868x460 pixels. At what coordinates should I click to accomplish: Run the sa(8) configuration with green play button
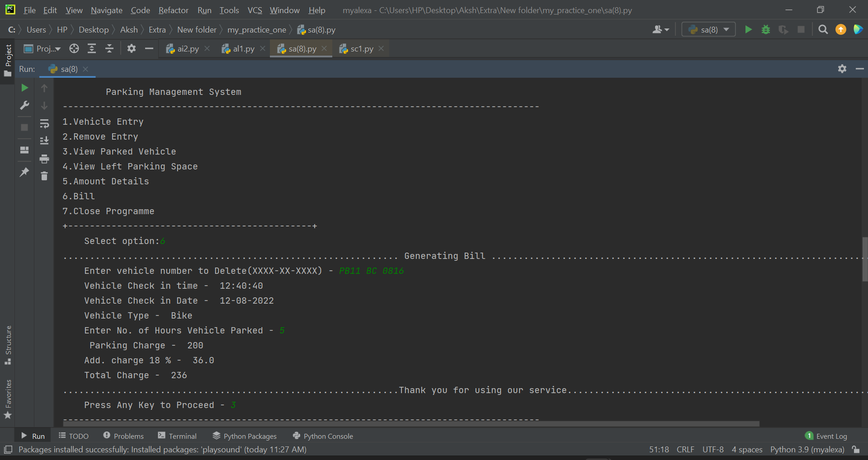(748, 30)
